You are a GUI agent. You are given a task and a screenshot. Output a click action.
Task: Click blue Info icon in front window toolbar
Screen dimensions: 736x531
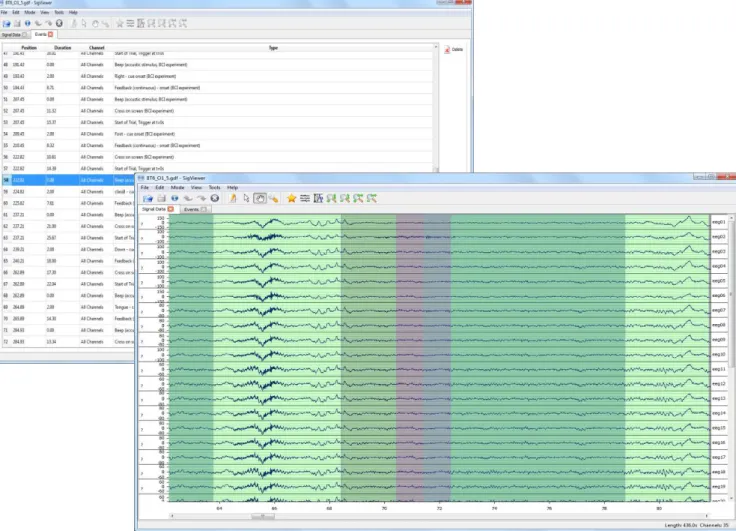pyautogui.click(x=175, y=199)
